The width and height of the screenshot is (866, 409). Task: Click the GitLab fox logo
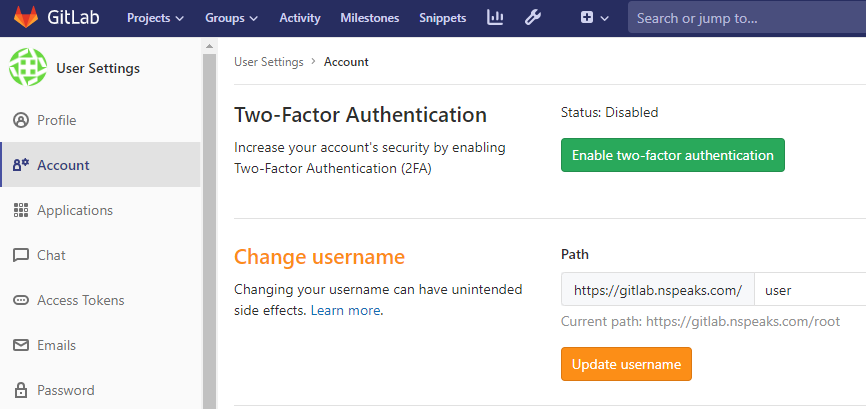pyautogui.click(x=26, y=18)
